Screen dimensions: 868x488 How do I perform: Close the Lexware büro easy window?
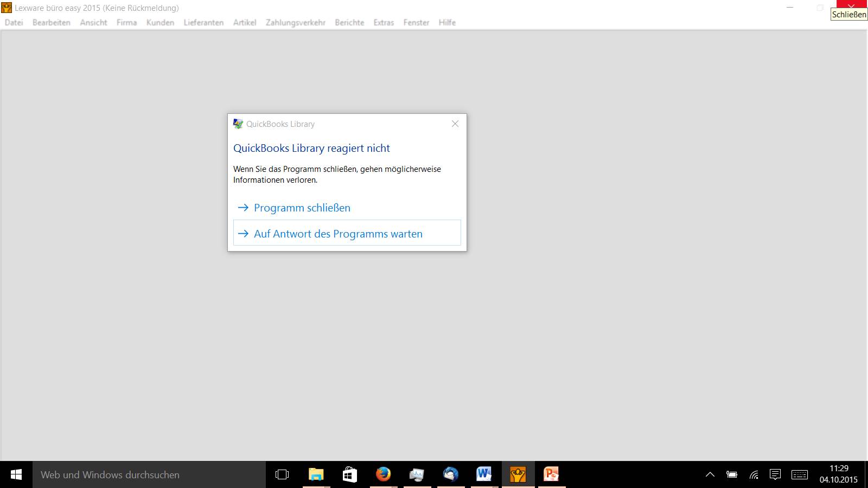851,5
